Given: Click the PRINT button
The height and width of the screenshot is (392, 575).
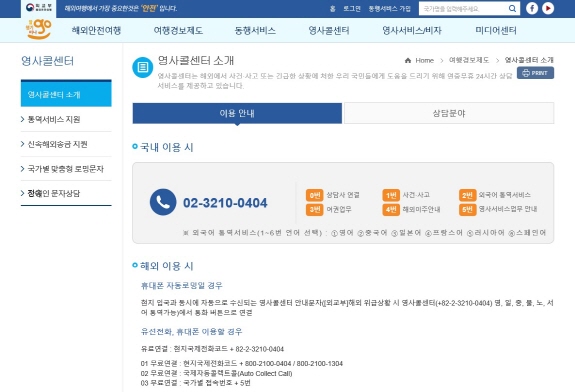Looking at the screenshot, I should (x=535, y=73).
